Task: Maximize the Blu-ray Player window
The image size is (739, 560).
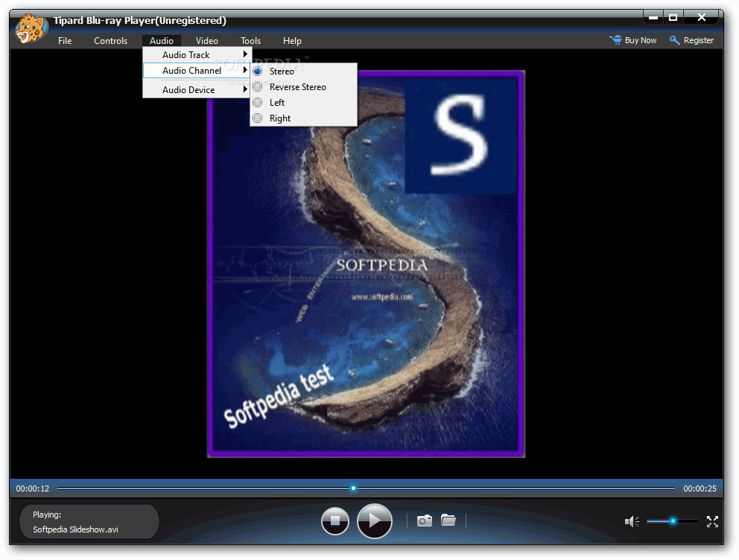Action: [x=673, y=17]
